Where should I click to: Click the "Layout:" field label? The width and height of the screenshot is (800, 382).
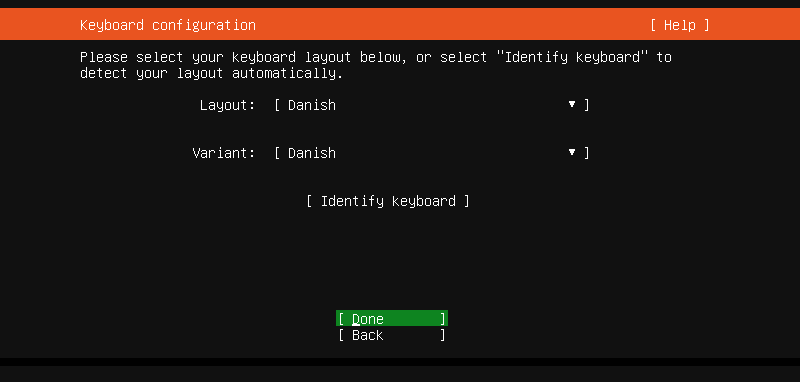(228, 105)
